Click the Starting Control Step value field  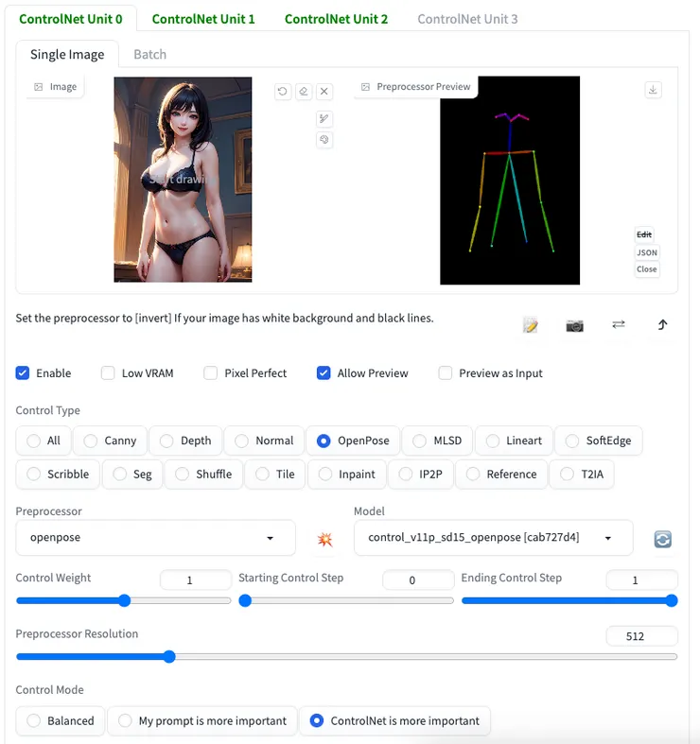click(418, 580)
